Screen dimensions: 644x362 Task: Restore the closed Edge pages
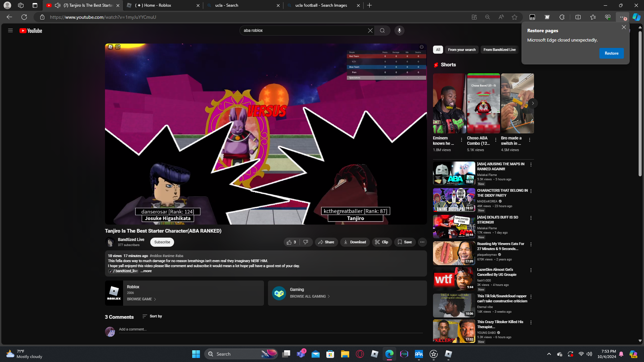pos(611,53)
